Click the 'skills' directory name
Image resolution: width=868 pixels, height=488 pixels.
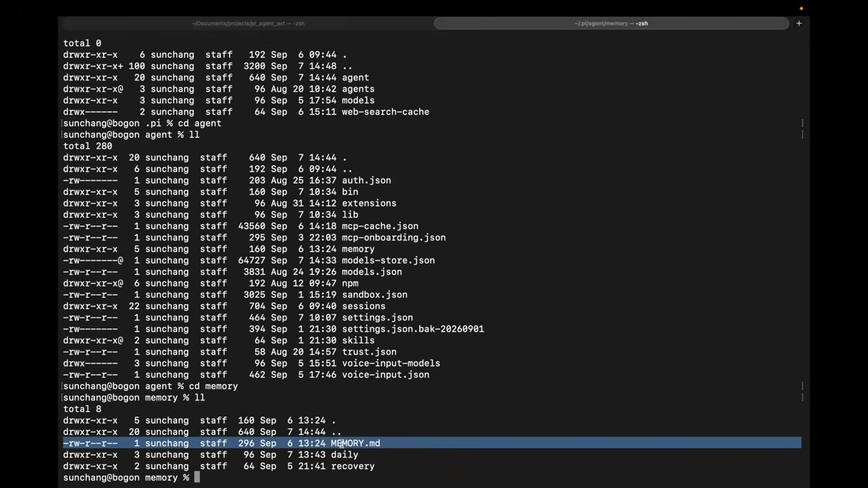point(358,340)
